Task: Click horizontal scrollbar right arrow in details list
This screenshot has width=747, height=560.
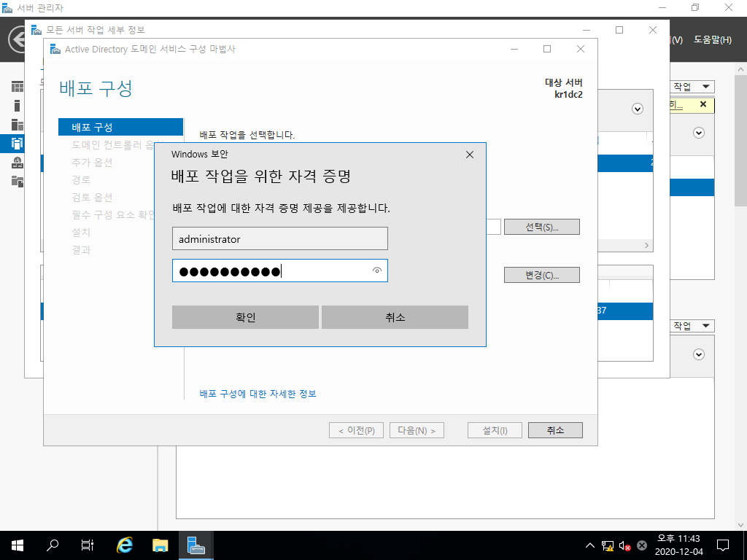Action: click(x=646, y=245)
